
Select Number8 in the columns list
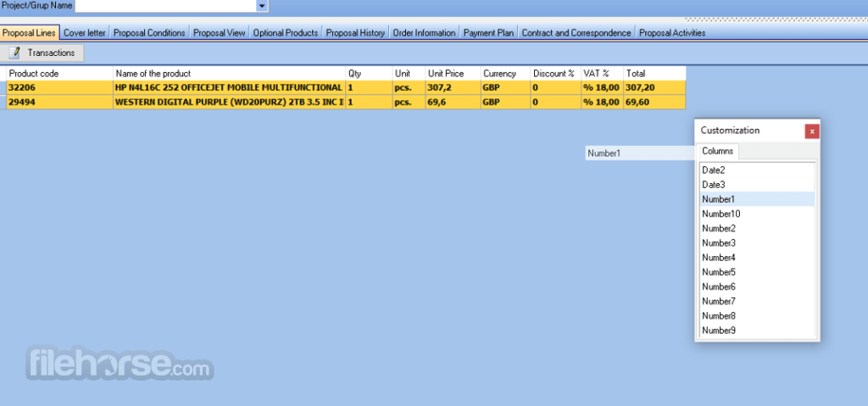(757, 315)
